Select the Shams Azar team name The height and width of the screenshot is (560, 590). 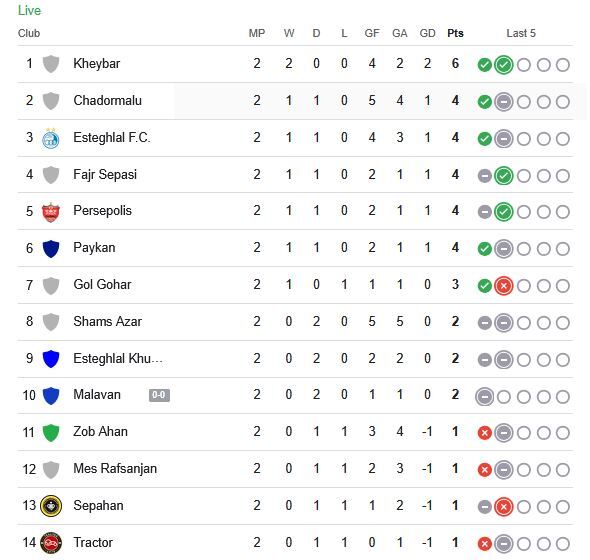tap(107, 321)
